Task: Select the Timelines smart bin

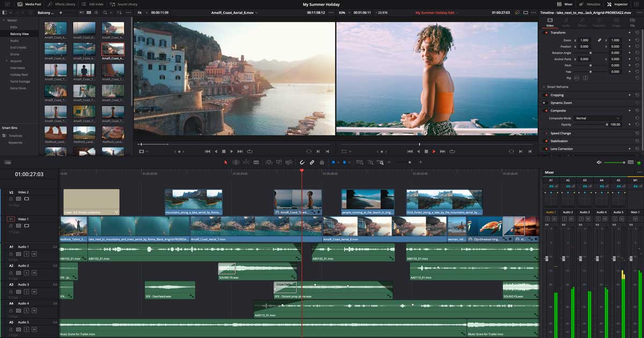Action: click(15, 136)
